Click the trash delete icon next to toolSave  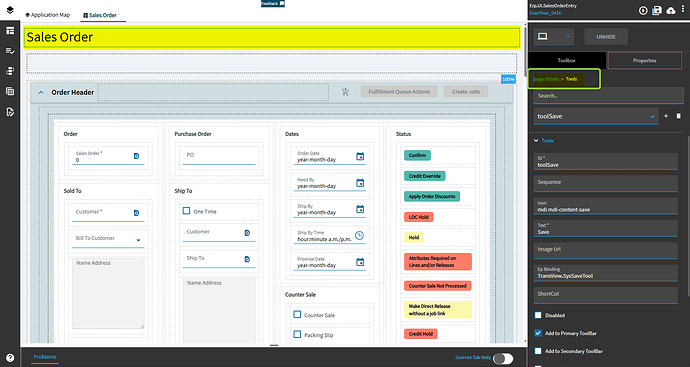coord(678,116)
